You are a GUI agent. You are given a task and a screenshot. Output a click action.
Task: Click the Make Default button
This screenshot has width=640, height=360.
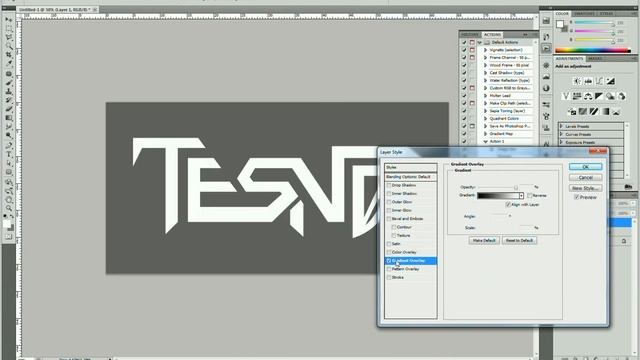coord(484,240)
